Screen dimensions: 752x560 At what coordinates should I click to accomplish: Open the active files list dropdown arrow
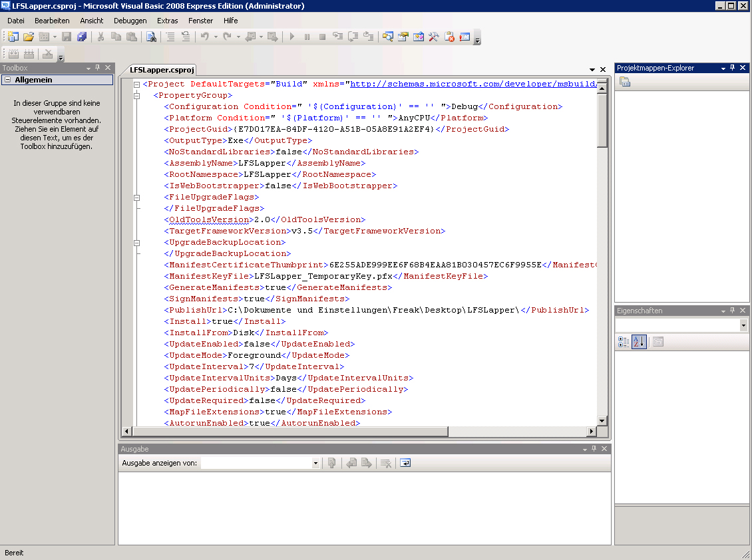pyautogui.click(x=592, y=70)
